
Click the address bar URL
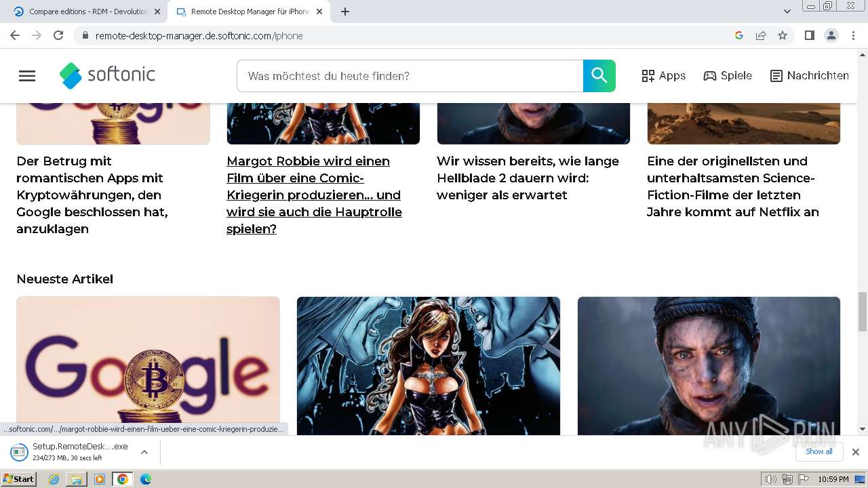click(x=199, y=36)
